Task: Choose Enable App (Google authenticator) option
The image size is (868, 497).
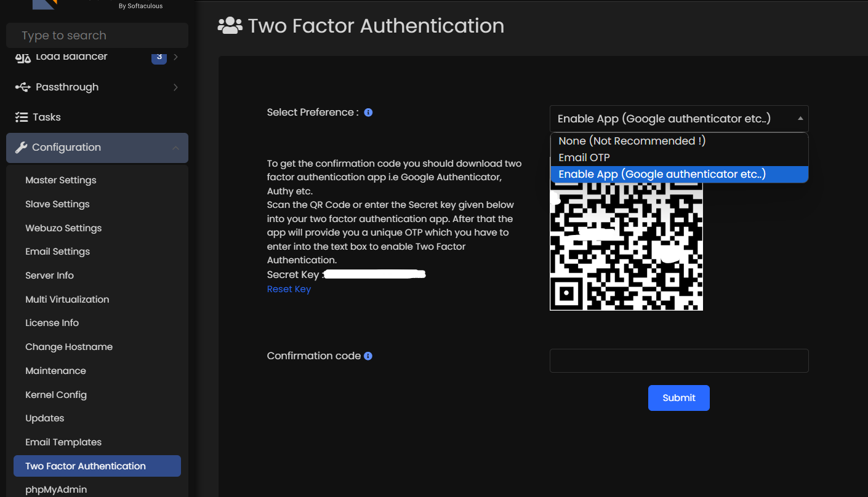Action: [x=679, y=174]
